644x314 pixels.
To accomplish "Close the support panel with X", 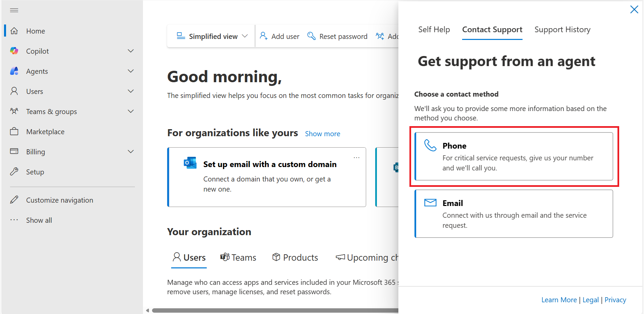I will point(634,9).
